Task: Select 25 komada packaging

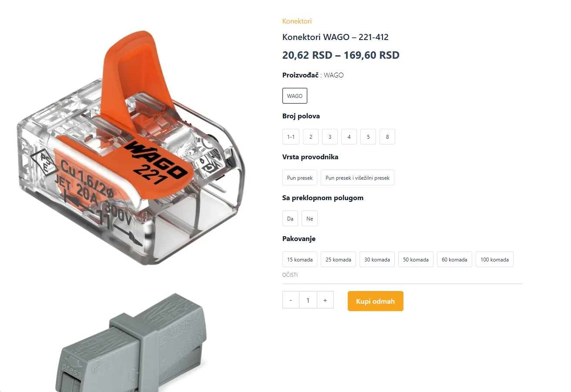Action: pos(338,259)
